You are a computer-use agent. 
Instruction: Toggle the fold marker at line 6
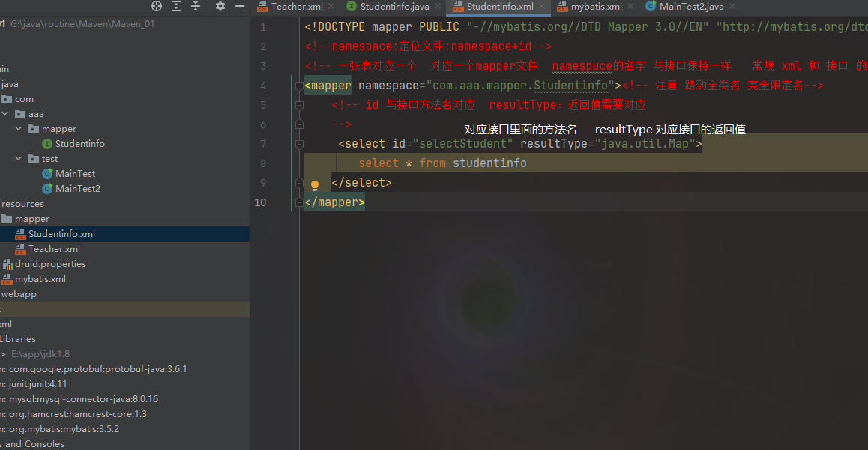pos(300,124)
